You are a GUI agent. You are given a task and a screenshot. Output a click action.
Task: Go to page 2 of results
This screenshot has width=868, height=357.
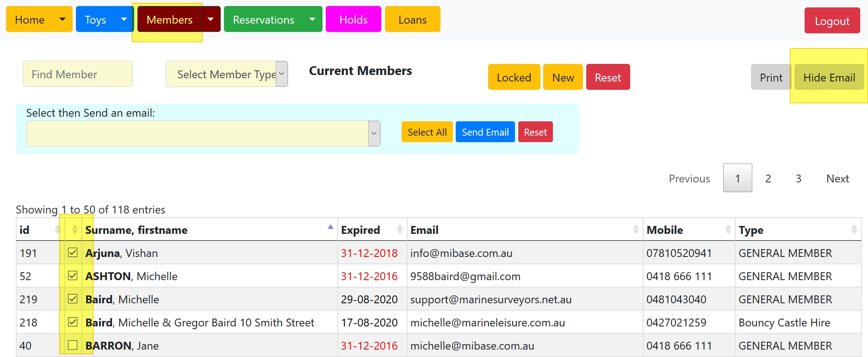point(768,178)
